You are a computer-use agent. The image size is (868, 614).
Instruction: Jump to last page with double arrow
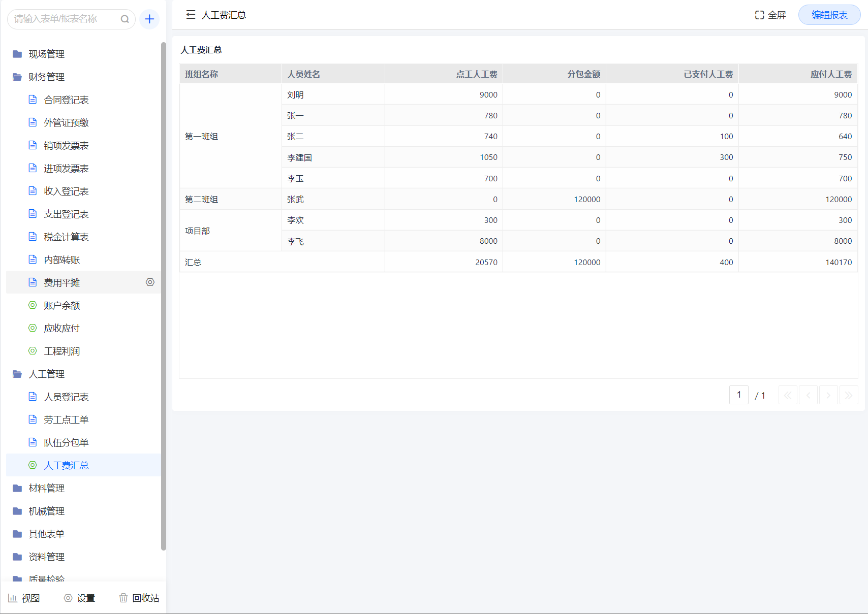click(x=848, y=395)
